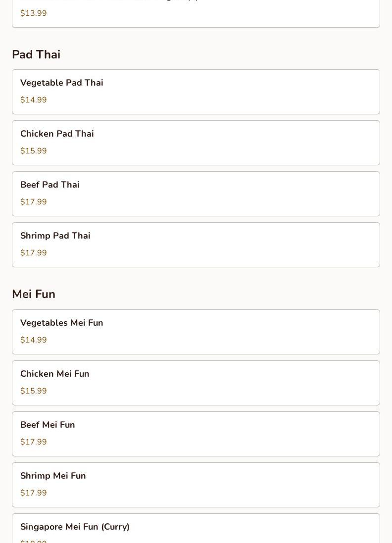Click the $14.99 price under Vegetables Mei Fun

(x=34, y=340)
